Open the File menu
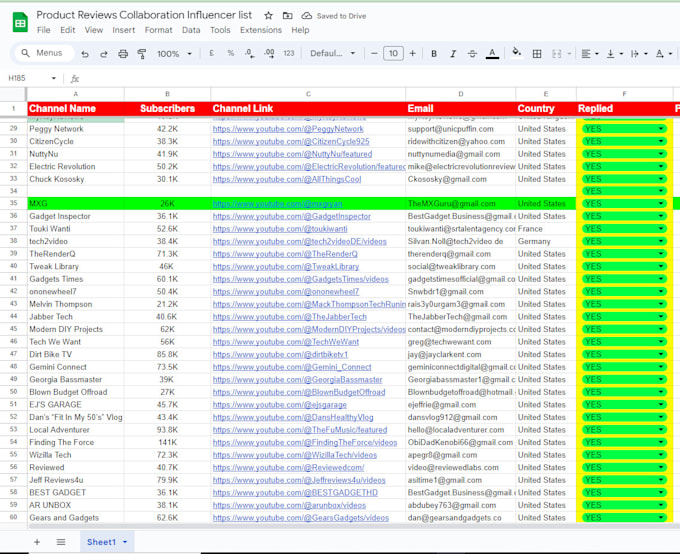The height and width of the screenshot is (554, 680). pos(43,30)
